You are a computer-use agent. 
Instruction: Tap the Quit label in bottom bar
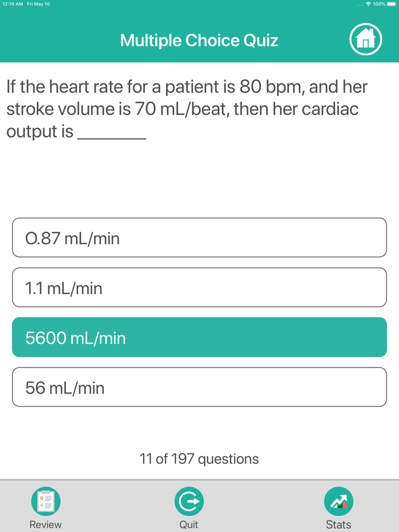[x=189, y=524]
